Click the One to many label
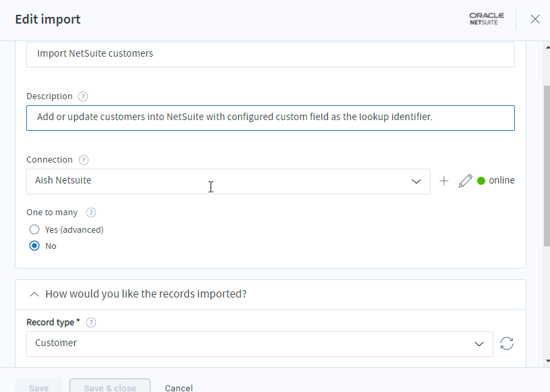Image resolution: width=550 pixels, height=392 pixels. coord(52,213)
